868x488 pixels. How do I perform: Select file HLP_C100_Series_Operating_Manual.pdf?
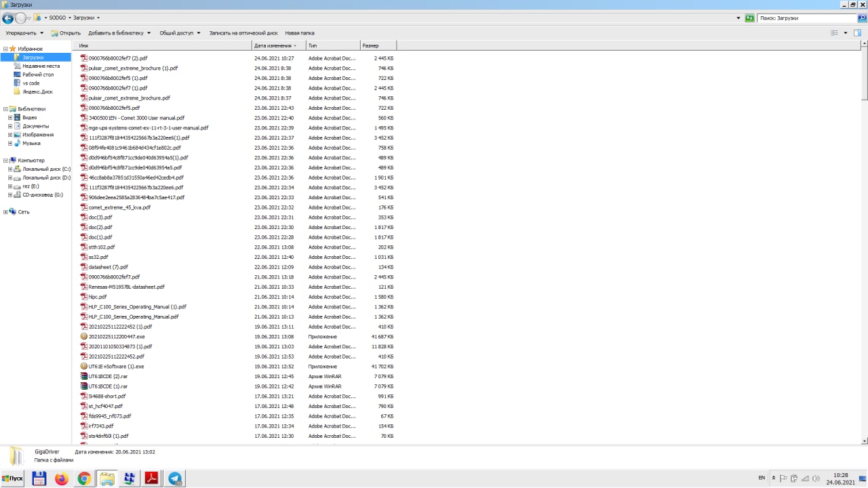[134, 317]
